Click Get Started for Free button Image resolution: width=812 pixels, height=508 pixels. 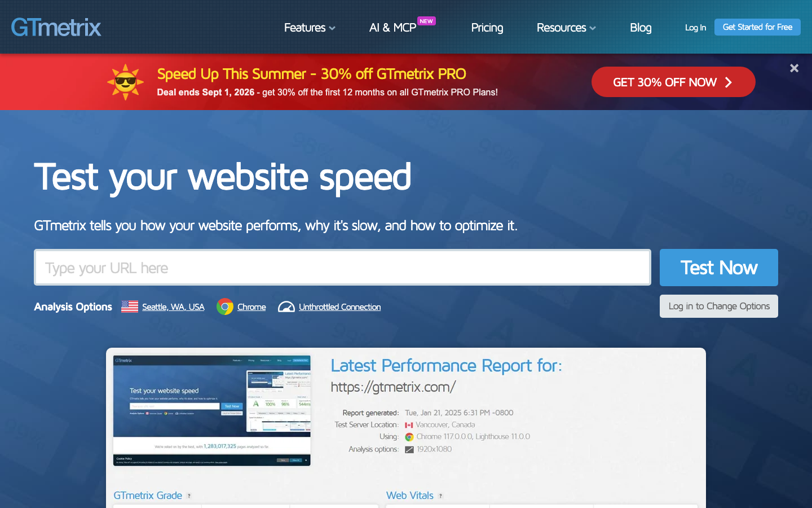(757, 27)
